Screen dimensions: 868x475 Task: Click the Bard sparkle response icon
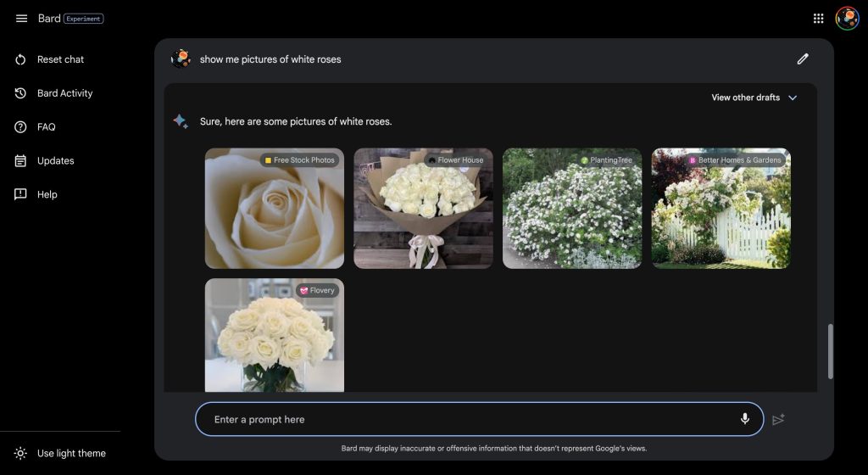181,121
